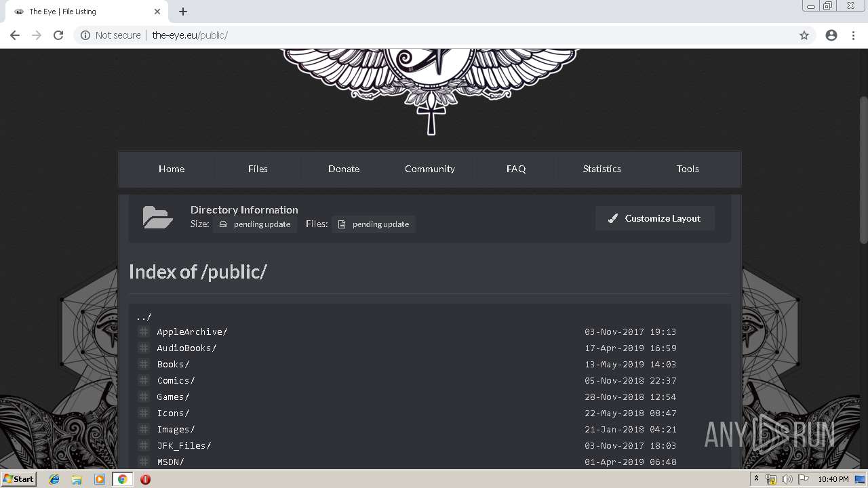868x488 pixels.
Task: Open the Images/ folder link
Action: click(x=176, y=429)
